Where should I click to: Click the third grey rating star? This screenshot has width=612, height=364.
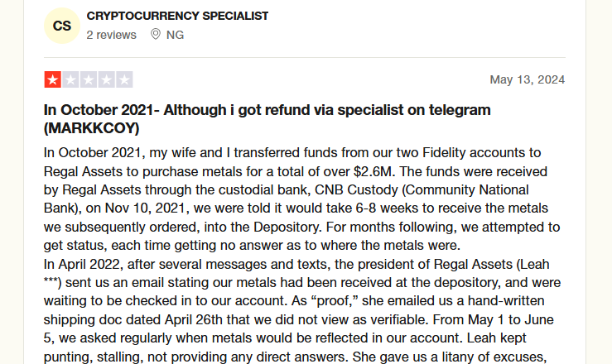pos(89,79)
